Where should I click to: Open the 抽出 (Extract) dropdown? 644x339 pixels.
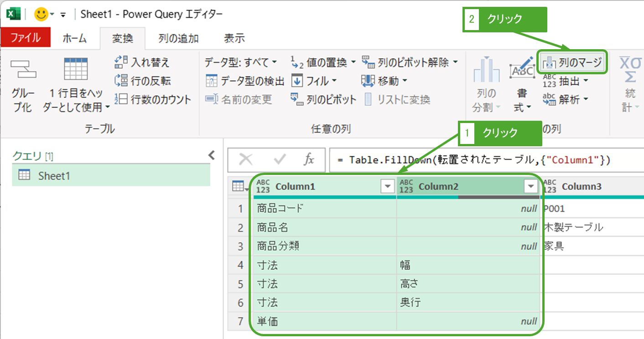[x=585, y=81]
